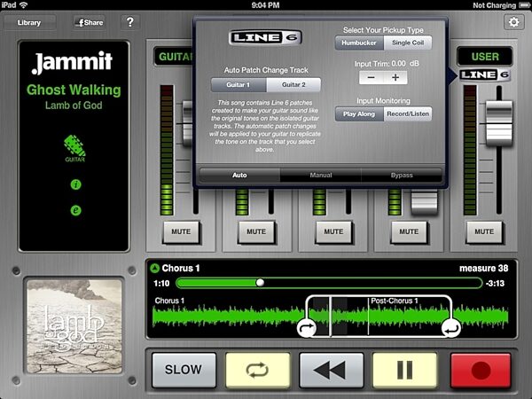
Task: Choose Guitar 1 for auto patch track
Action: pyautogui.click(x=239, y=85)
